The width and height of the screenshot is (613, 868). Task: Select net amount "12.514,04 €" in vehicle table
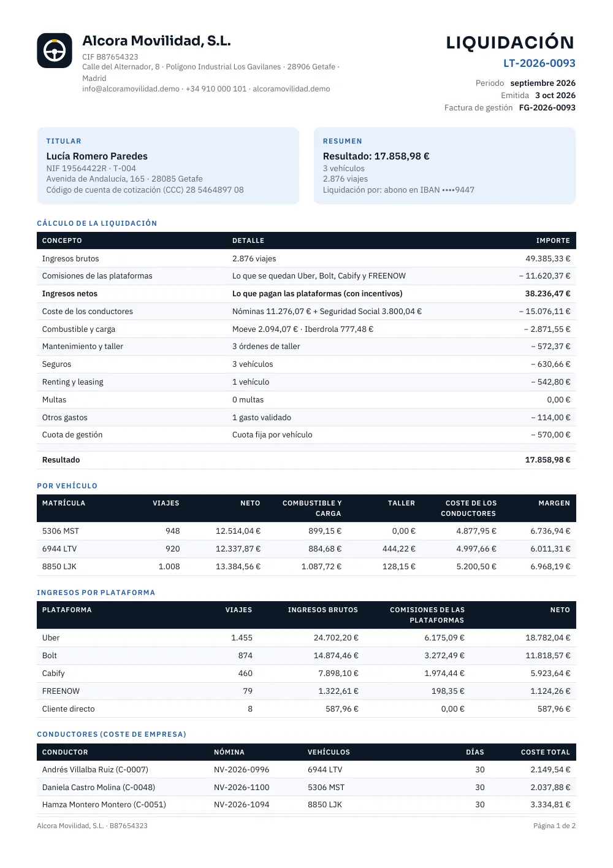(x=238, y=531)
